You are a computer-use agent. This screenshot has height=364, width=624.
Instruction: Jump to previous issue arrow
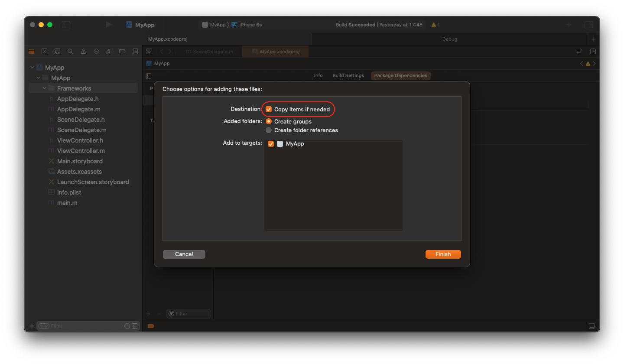(582, 64)
